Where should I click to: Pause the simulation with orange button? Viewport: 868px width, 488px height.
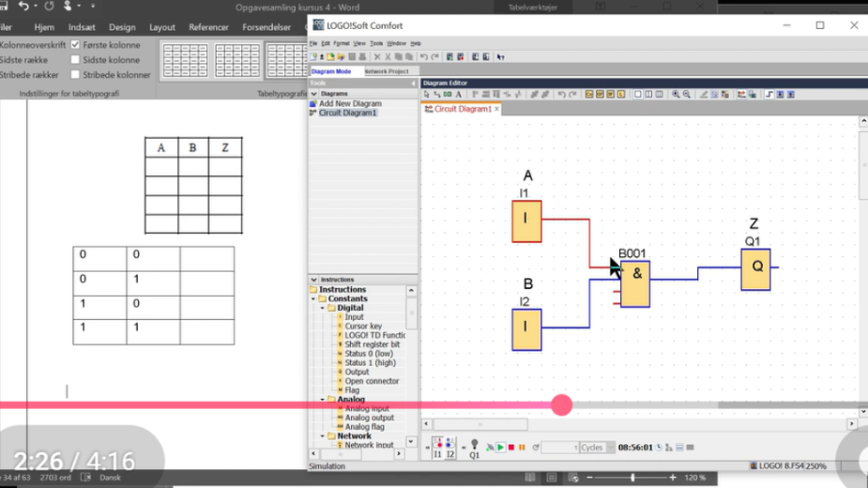click(x=522, y=447)
